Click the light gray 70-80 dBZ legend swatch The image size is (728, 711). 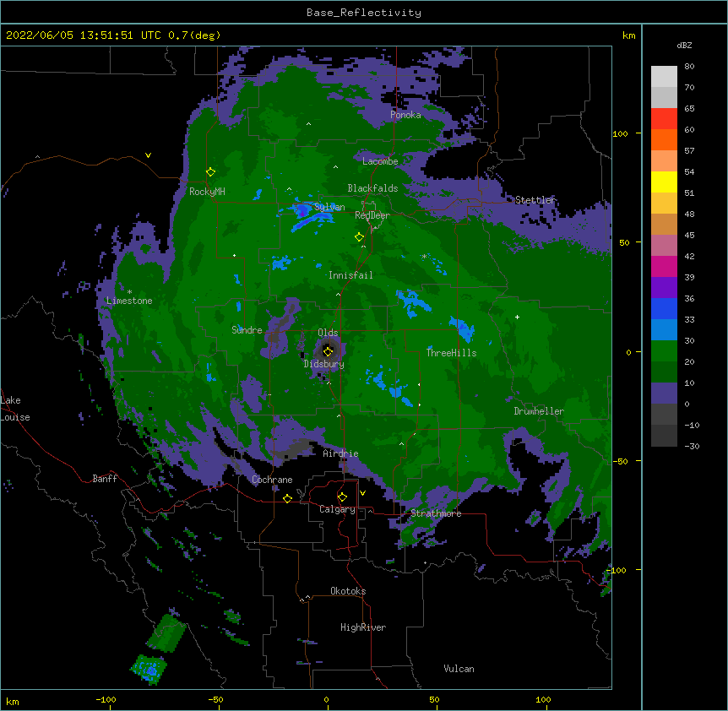click(664, 77)
